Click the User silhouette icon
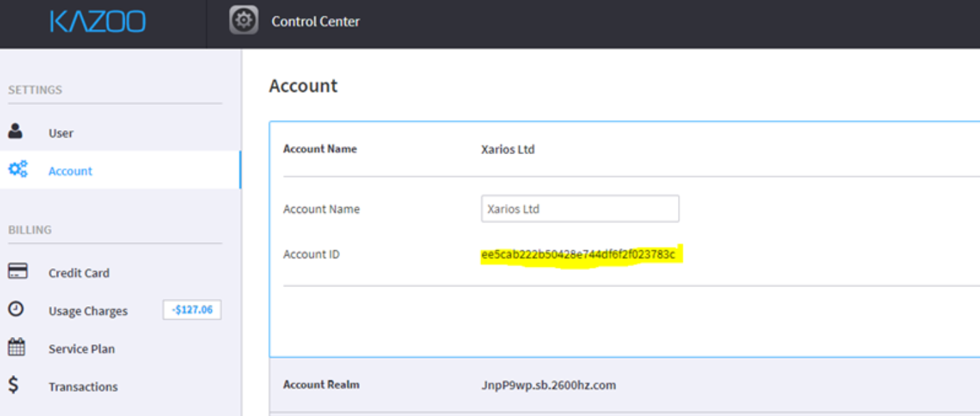This screenshot has height=416, width=980. 16,132
